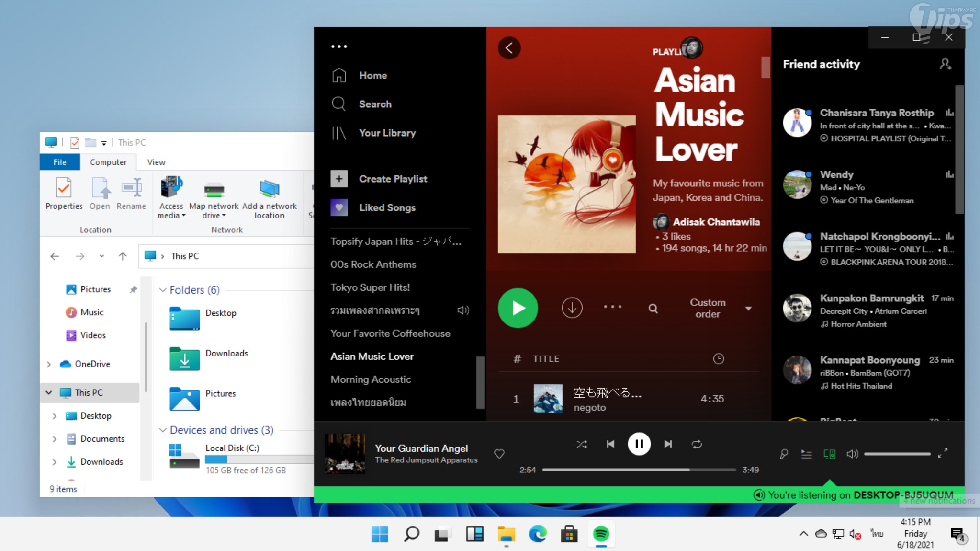The image size is (980, 551).
Task: Switch to the View ribbon tab
Action: click(156, 162)
